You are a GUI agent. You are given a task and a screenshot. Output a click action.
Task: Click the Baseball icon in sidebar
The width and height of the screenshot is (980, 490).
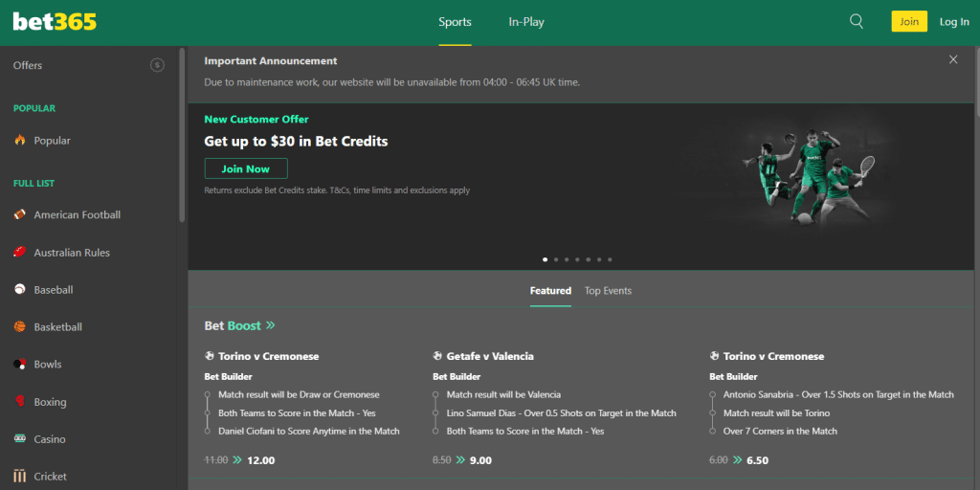(x=20, y=290)
